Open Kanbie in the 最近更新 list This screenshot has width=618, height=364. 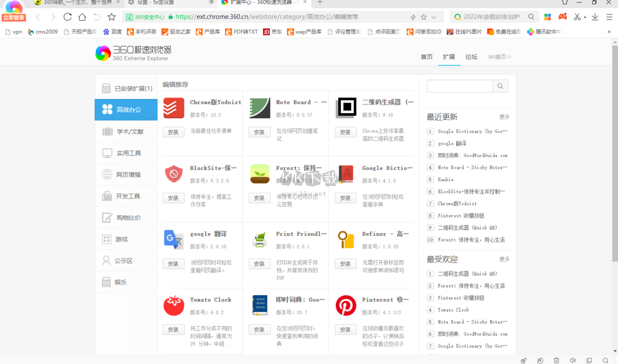tap(445, 180)
